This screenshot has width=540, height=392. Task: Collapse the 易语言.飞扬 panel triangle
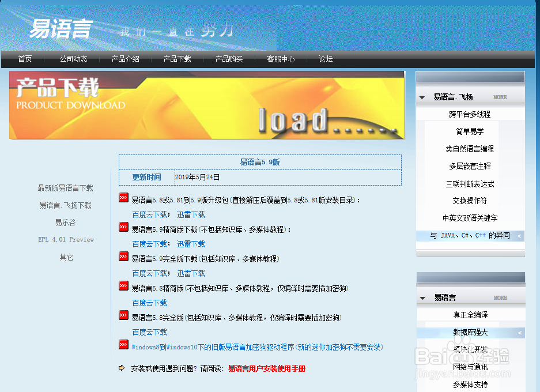(x=422, y=97)
